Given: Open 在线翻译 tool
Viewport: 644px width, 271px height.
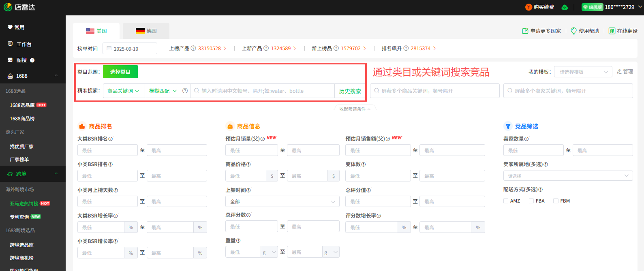Looking at the screenshot, I should click(623, 31).
